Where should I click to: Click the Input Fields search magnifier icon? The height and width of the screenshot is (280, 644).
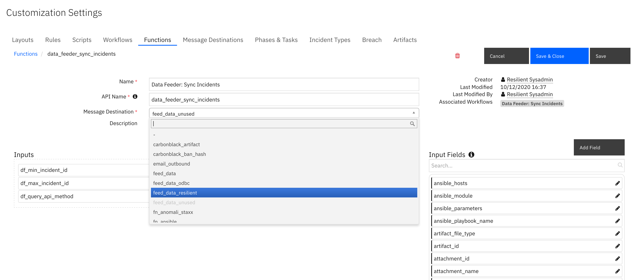(x=620, y=165)
